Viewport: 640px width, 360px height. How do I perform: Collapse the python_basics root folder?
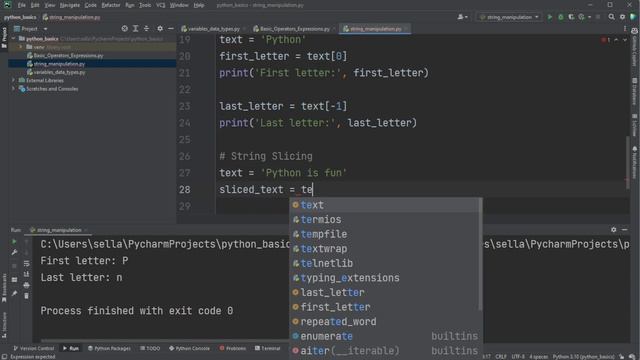coord(13,39)
